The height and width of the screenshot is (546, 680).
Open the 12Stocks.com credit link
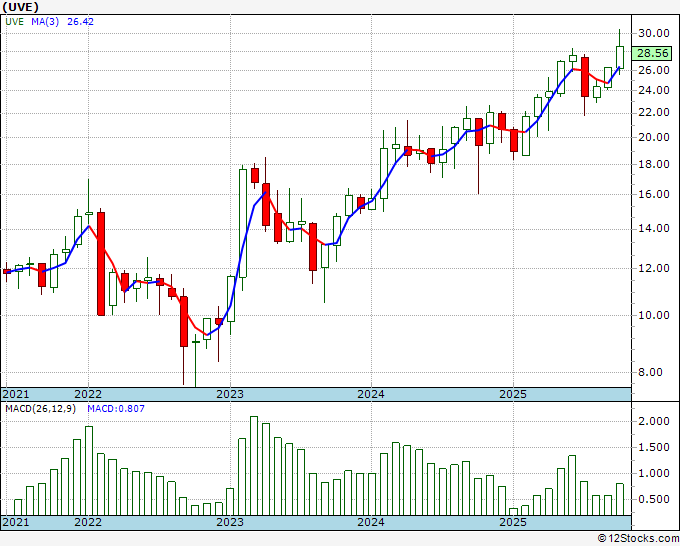(638, 539)
